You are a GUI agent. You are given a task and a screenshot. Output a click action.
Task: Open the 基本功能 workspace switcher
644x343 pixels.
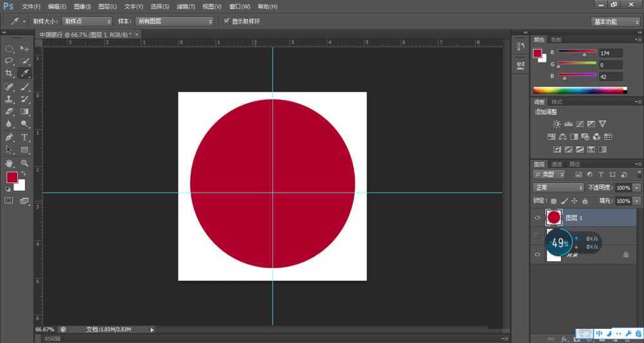pos(615,21)
